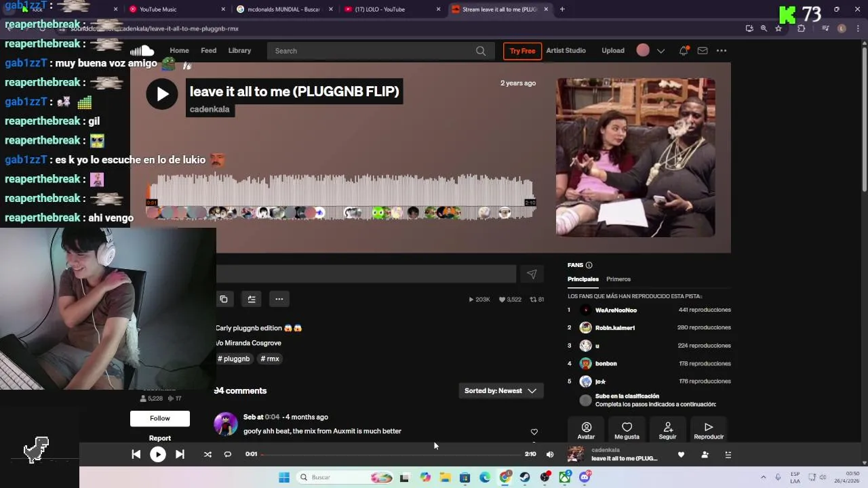Open the Windows Start button
This screenshot has width=868, height=488.
point(283,477)
